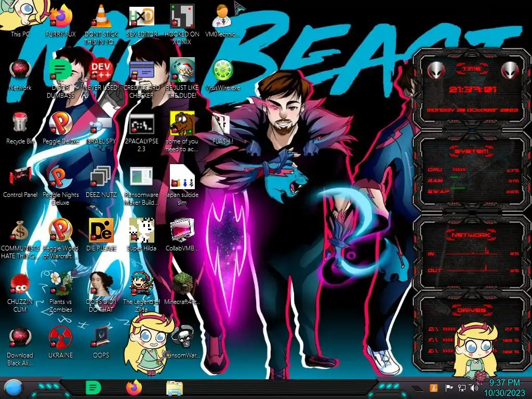Open OOPS DID I DO THAT portrait icon

[x=101, y=284]
